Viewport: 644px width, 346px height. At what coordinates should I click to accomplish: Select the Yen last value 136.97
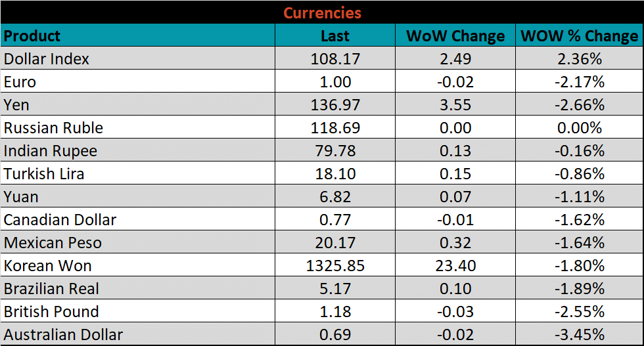335,105
